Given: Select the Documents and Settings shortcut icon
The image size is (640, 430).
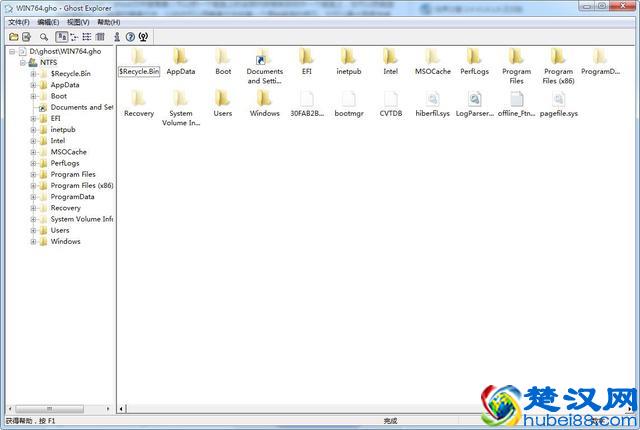Looking at the screenshot, I should [264, 58].
